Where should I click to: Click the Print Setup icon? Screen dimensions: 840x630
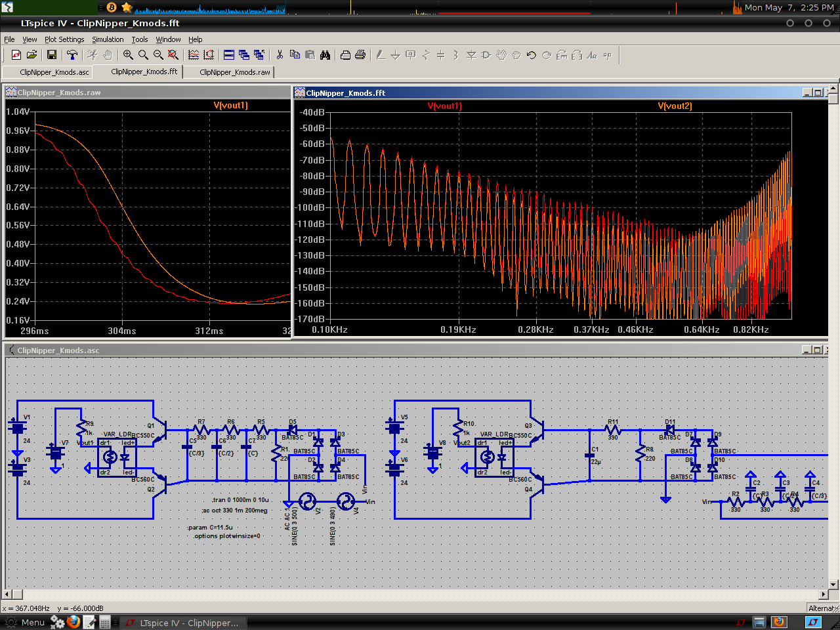pos(345,55)
